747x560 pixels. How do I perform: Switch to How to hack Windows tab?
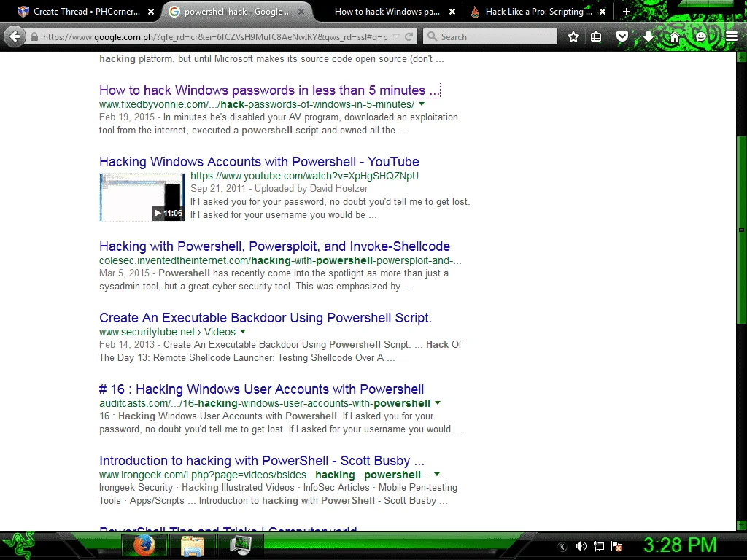(x=387, y=12)
